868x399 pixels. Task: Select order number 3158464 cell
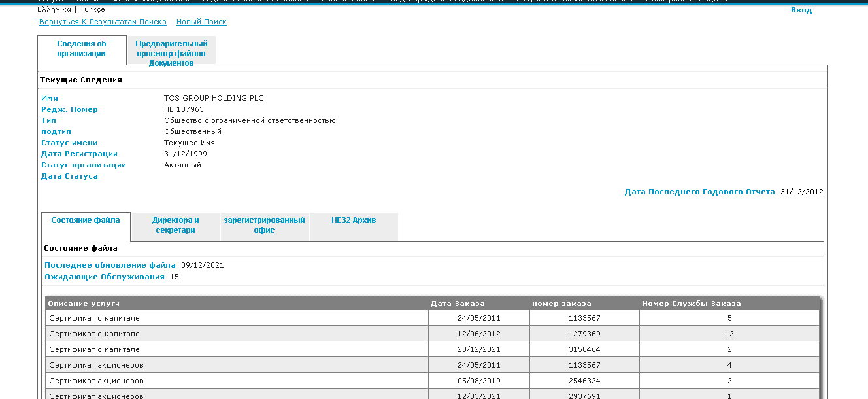click(584, 349)
